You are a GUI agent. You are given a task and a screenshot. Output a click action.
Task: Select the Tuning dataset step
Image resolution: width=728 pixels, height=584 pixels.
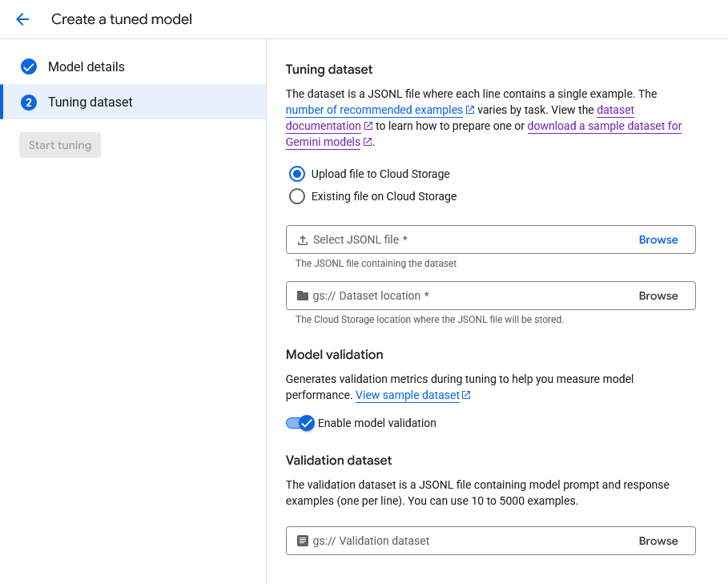(x=90, y=103)
